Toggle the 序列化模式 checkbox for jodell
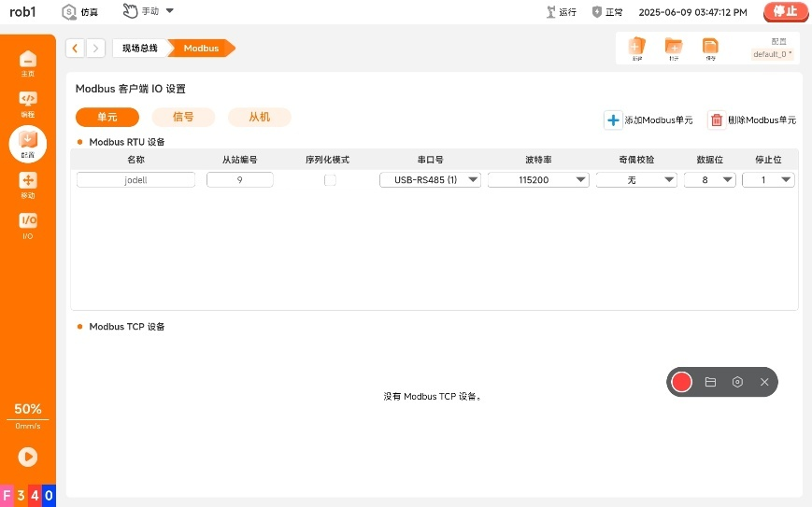812x507 pixels. [x=330, y=180]
